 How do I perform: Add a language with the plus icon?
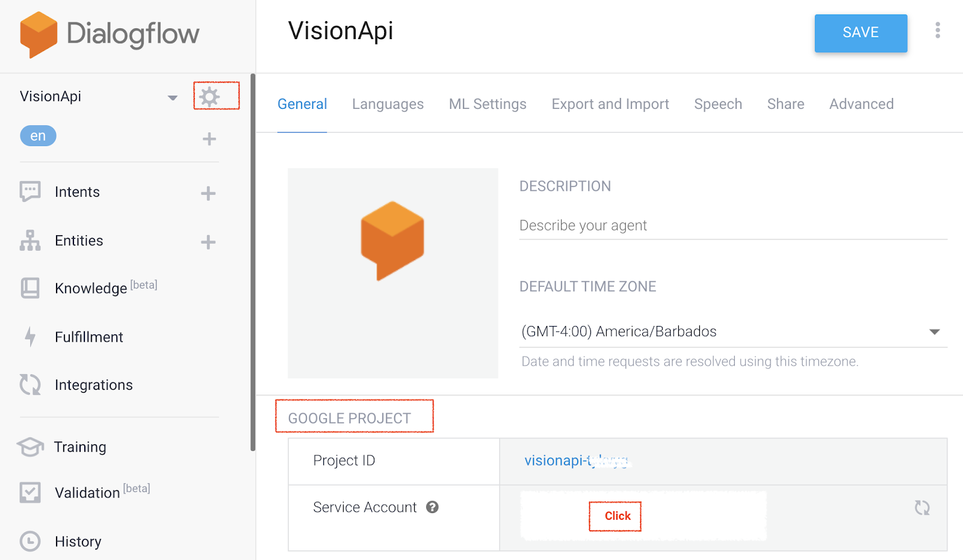pyautogui.click(x=209, y=139)
